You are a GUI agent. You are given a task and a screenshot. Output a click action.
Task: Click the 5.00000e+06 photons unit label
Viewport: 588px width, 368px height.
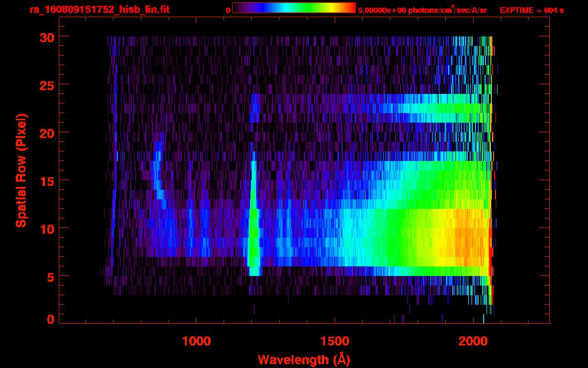pos(422,10)
